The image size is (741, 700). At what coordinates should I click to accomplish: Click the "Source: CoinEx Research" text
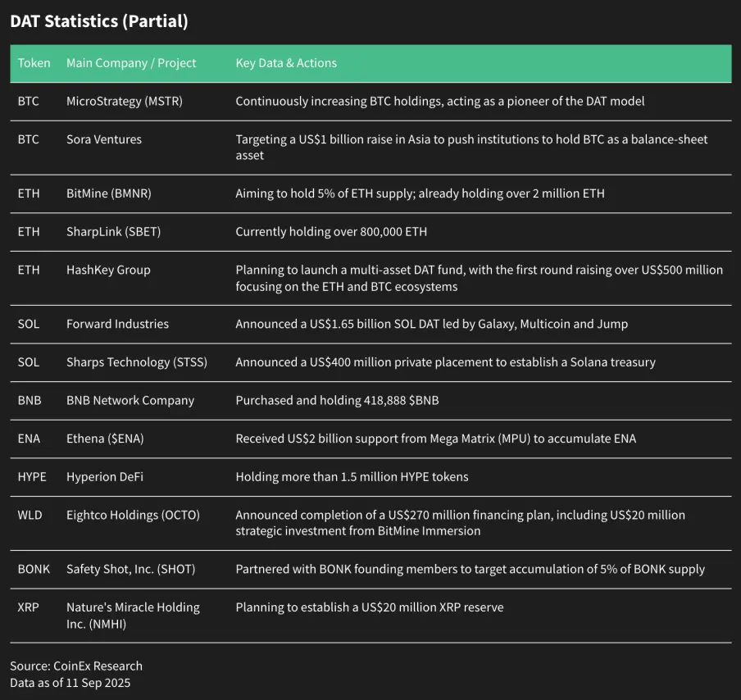click(x=76, y=666)
